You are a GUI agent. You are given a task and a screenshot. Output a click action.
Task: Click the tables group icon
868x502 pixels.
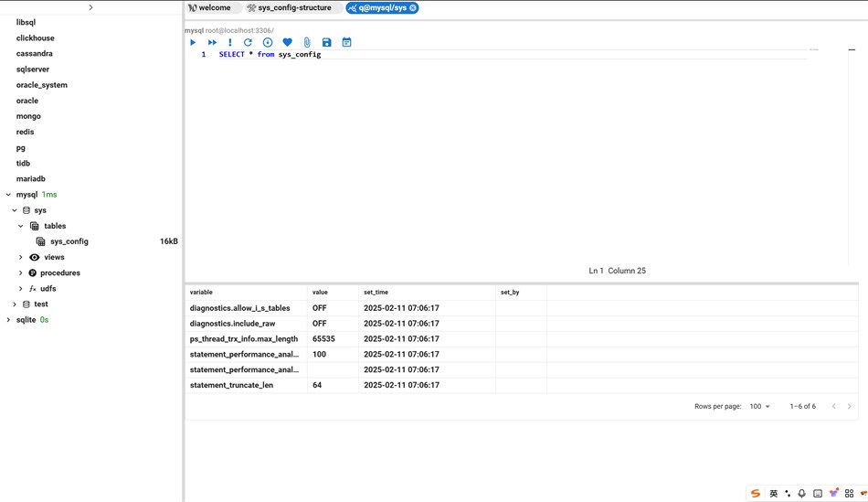pos(35,226)
